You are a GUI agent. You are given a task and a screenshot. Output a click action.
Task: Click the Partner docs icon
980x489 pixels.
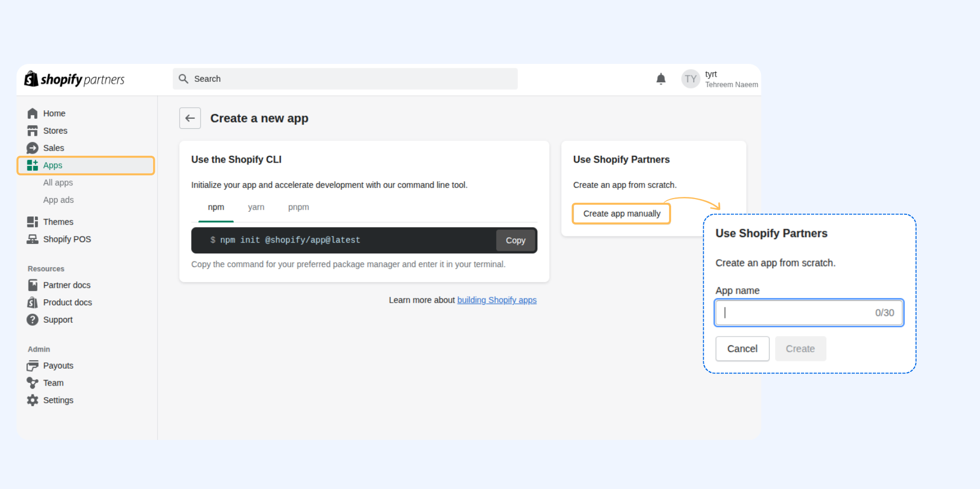coord(33,285)
